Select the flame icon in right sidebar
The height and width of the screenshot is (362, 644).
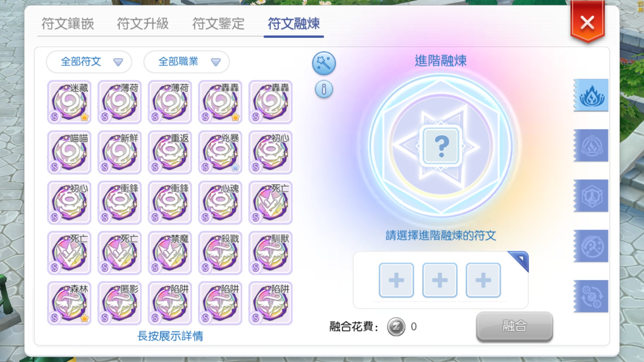tap(591, 95)
